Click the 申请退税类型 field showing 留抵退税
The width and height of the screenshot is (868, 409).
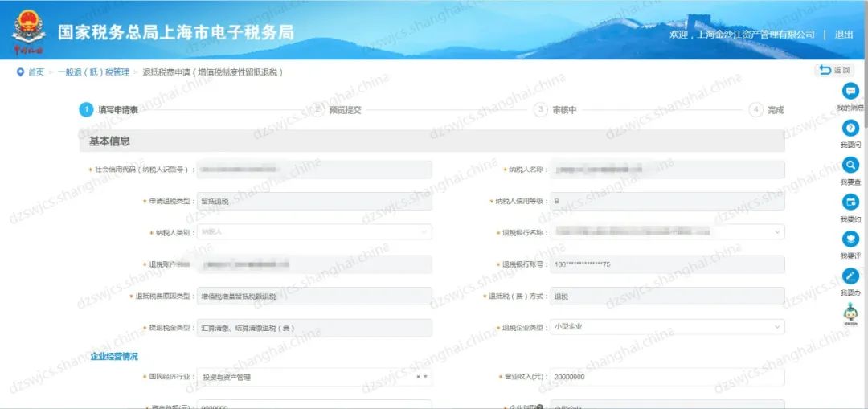314,201
